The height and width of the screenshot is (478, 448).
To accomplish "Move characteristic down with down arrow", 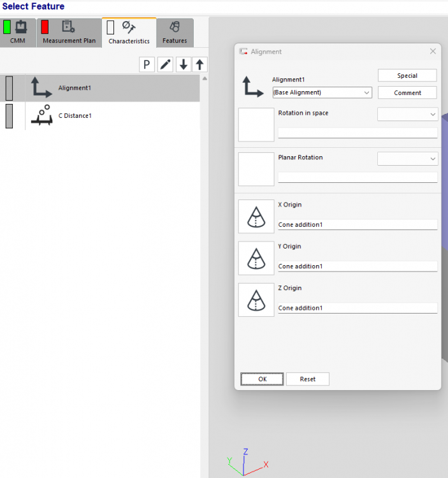I will (x=183, y=64).
